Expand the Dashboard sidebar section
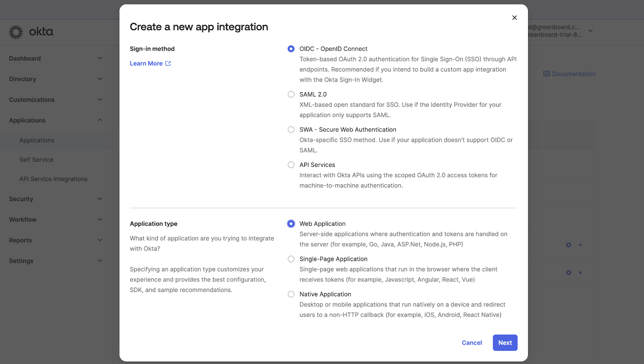The height and width of the screenshot is (364, 644). pos(56,58)
